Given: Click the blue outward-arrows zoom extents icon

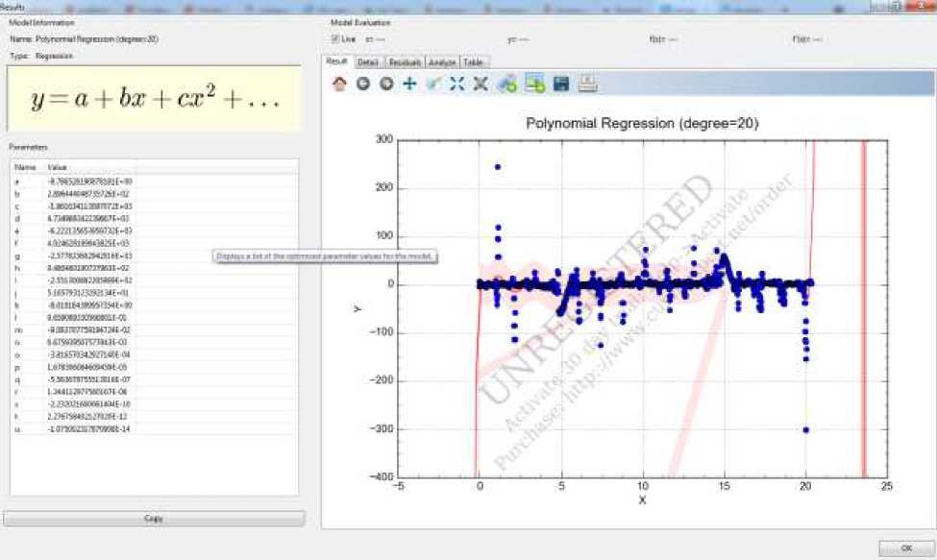Looking at the screenshot, I should tap(457, 85).
